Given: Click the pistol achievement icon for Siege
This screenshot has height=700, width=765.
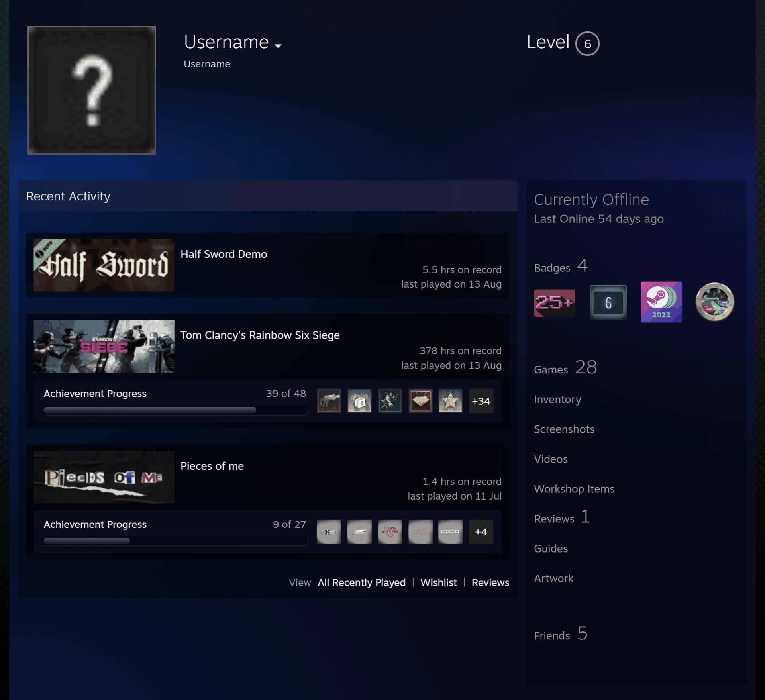Looking at the screenshot, I should click(329, 401).
